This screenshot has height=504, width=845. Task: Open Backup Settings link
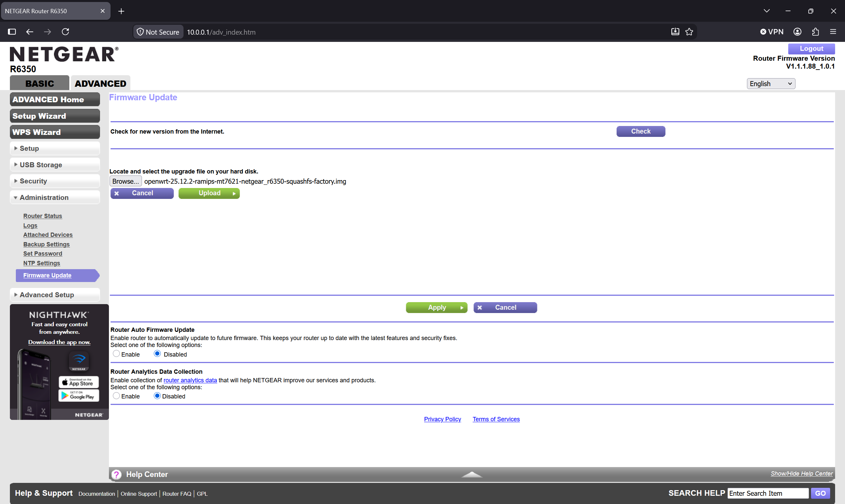click(47, 244)
